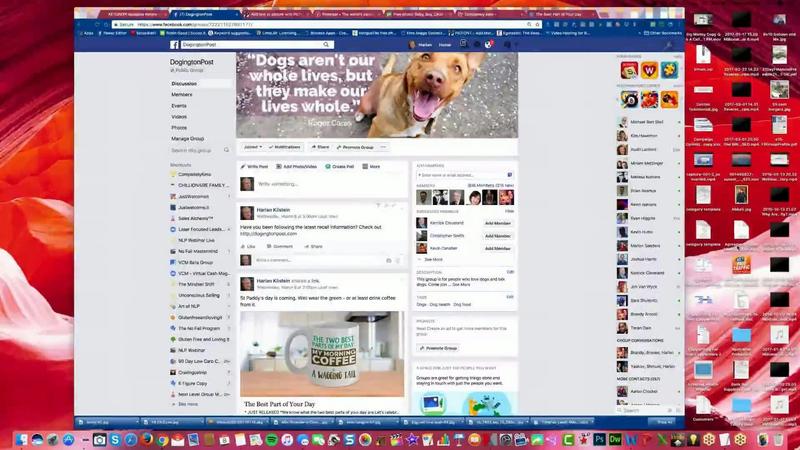This screenshot has width=800, height=450.
Task: Open the Videos section in the group menu
Action: click(x=179, y=117)
